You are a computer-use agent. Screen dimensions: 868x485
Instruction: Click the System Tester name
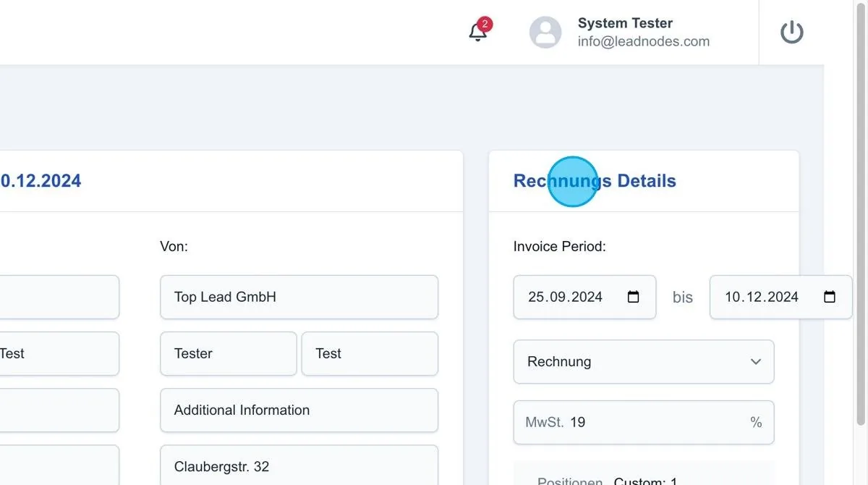pyautogui.click(x=625, y=23)
